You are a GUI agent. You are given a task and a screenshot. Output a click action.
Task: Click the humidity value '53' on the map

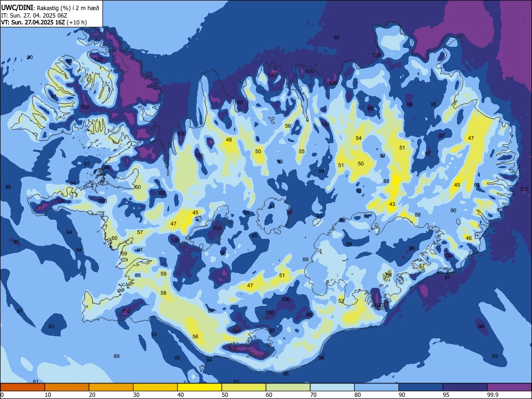pyautogui.click(x=341, y=301)
